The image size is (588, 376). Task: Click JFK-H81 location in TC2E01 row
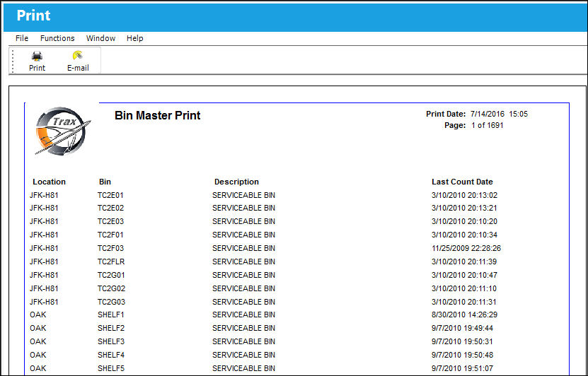[x=45, y=196]
